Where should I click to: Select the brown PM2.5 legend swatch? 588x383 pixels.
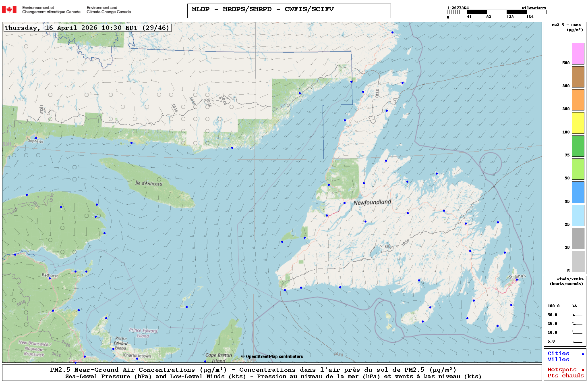pyautogui.click(x=578, y=77)
